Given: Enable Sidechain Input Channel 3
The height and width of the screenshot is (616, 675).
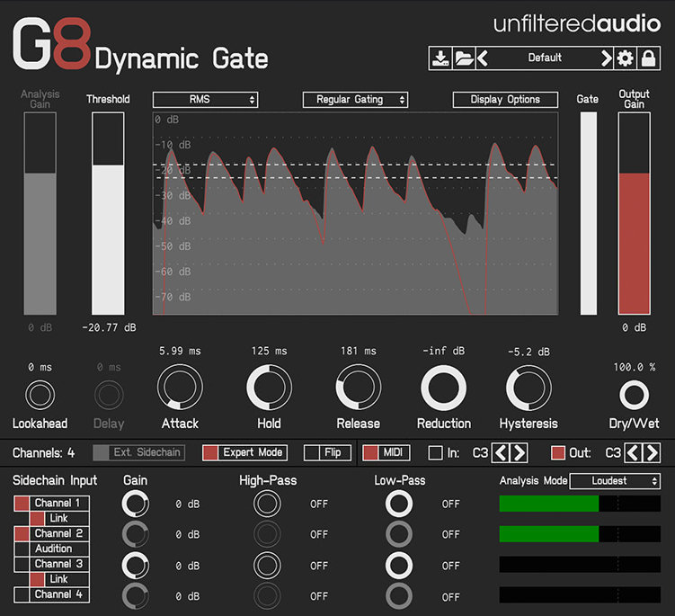Looking at the screenshot, I should 51,564.
